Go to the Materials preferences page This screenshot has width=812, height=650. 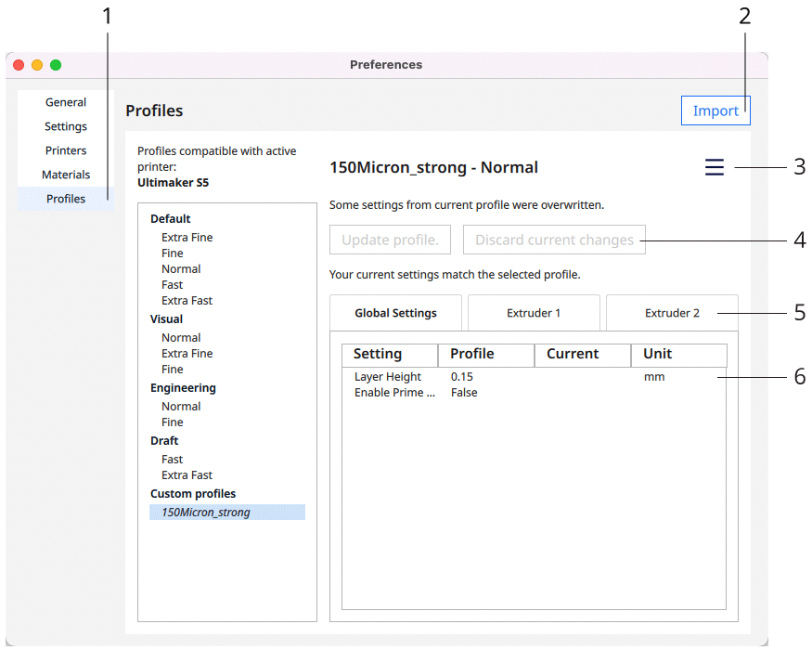point(66,175)
